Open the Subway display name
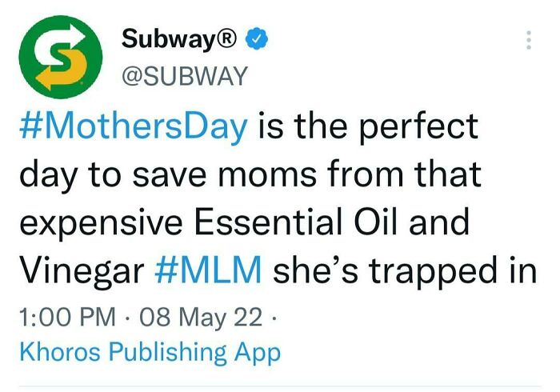 click(x=170, y=39)
